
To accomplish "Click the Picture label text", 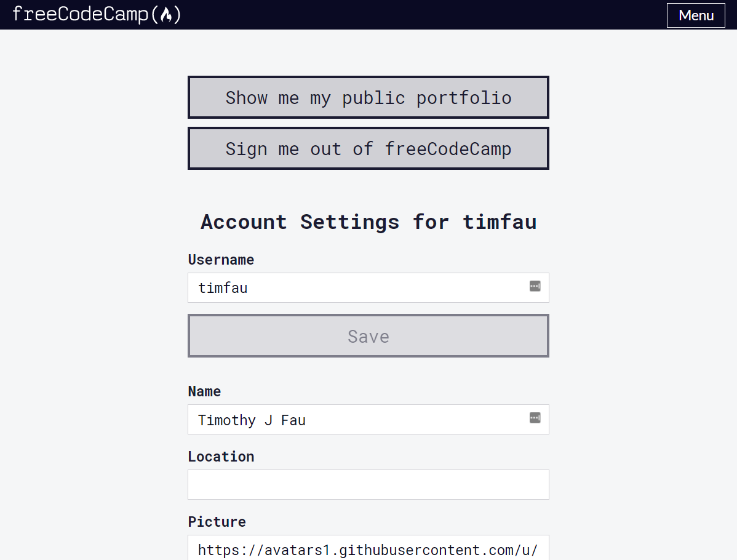I will (x=217, y=521).
